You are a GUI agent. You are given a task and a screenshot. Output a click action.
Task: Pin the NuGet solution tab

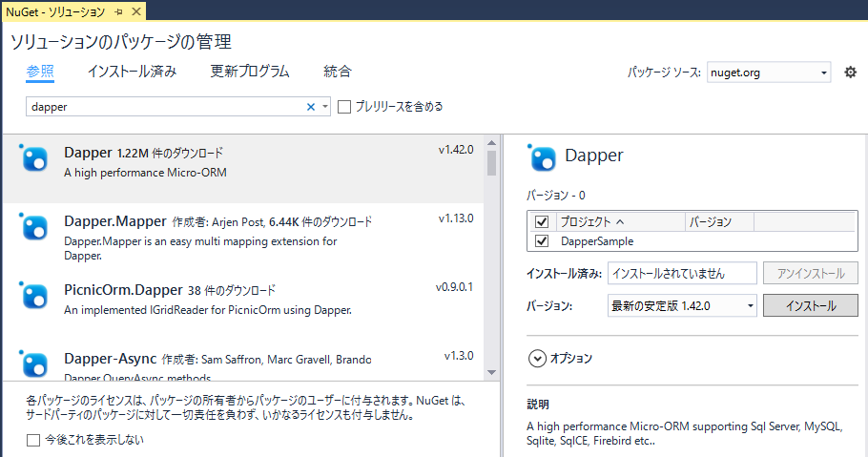(x=118, y=11)
